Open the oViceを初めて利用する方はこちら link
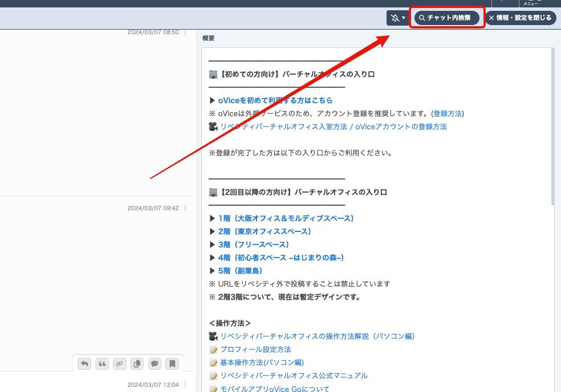Image resolution: width=561 pixels, height=392 pixels. 275,100
